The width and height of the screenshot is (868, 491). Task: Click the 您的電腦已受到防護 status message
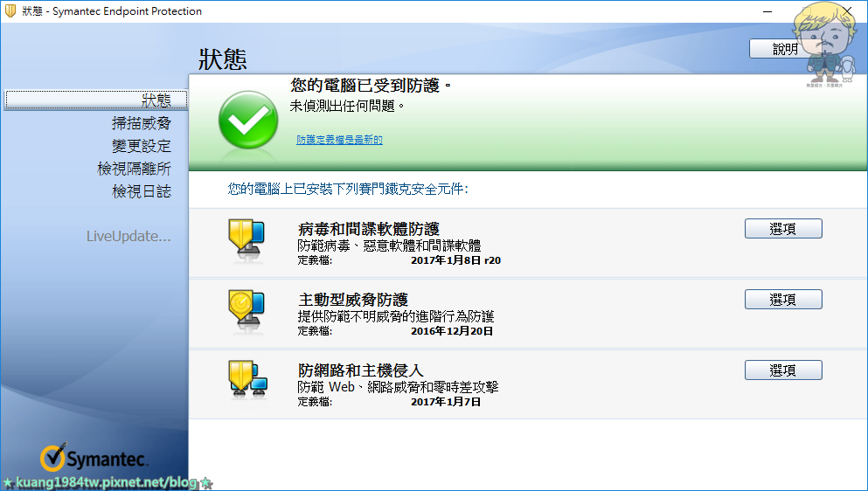[x=371, y=86]
